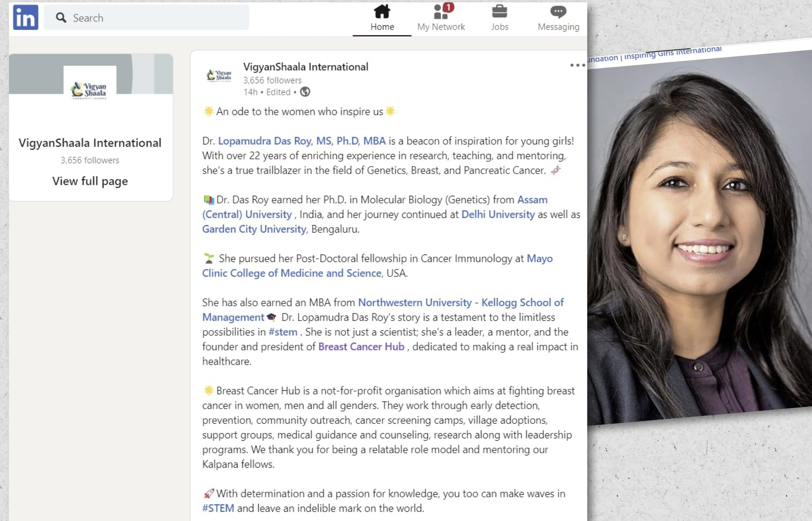Open Delhi University link
Viewport: 812px width, 521px height.
(498, 214)
